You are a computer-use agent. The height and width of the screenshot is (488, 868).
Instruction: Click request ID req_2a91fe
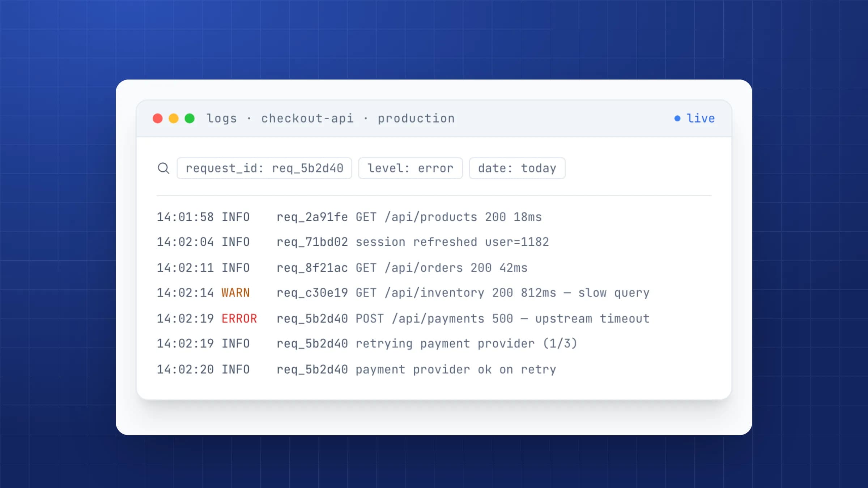pyautogui.click(x=312, y=217)
